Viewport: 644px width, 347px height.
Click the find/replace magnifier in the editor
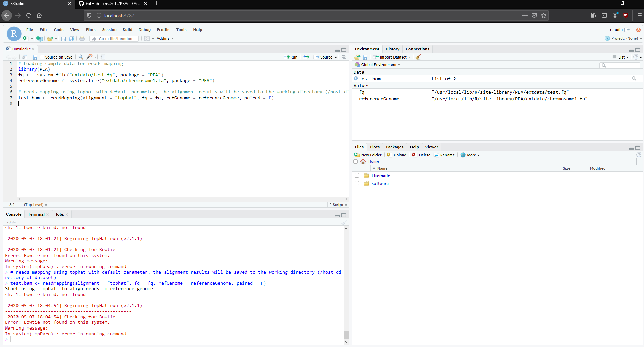81,57
